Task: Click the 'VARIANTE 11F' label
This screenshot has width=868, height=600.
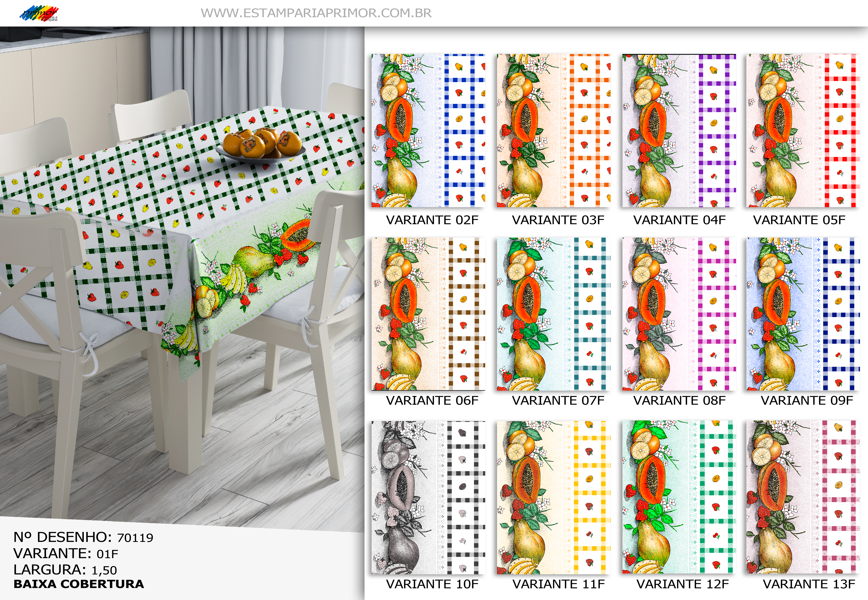Action: pyautogui.click(x=559, y=584)
